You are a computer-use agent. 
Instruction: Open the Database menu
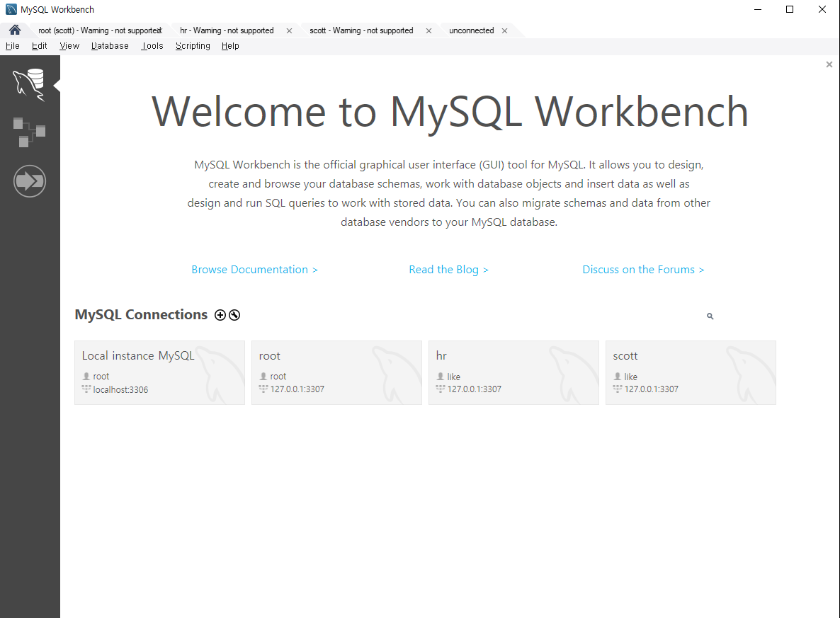click(110, 46)
